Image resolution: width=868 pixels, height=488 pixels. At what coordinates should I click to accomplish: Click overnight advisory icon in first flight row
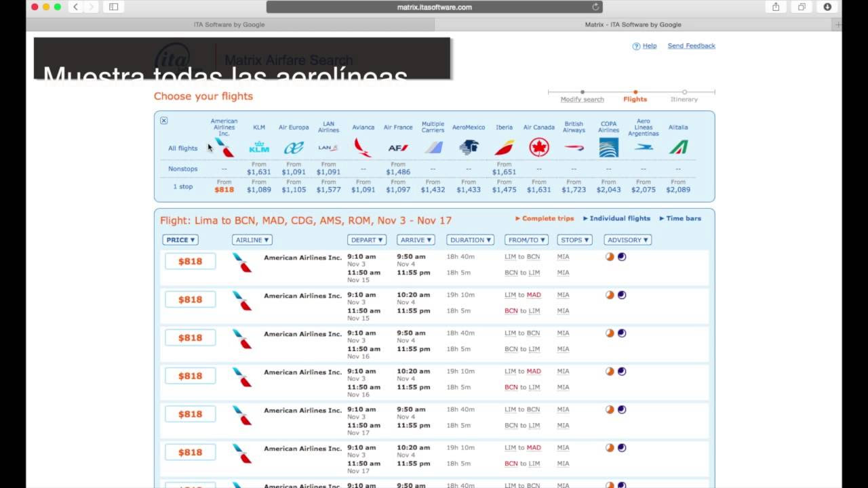tap(622, 257)
